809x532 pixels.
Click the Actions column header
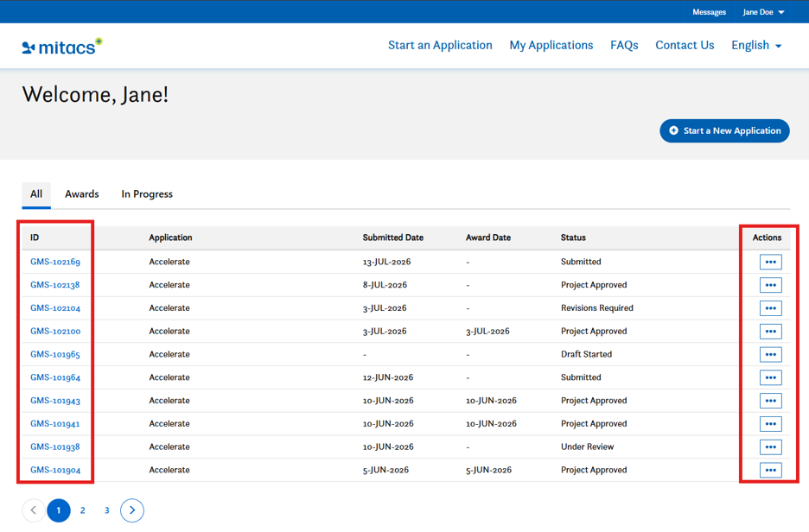pos(767,237)
